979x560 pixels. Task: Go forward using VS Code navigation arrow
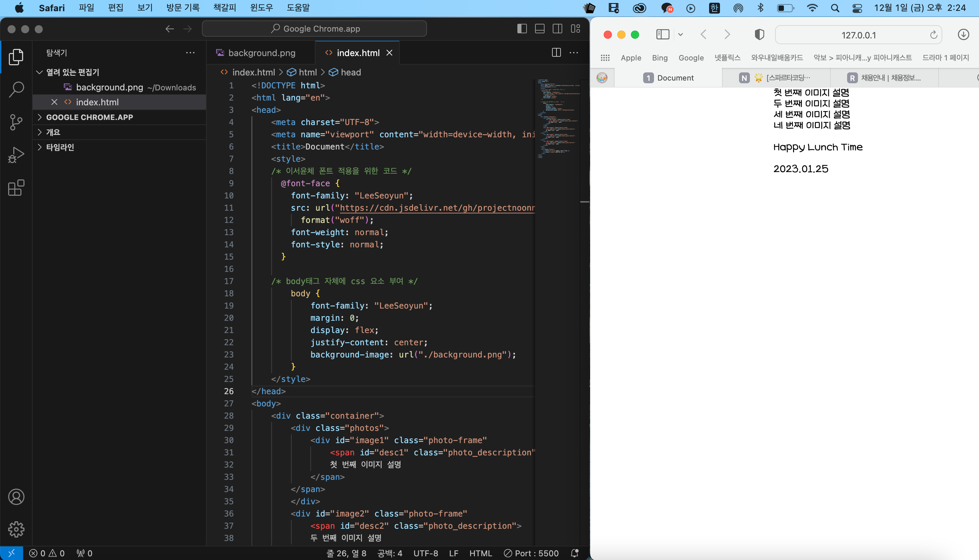click(187, 29)
